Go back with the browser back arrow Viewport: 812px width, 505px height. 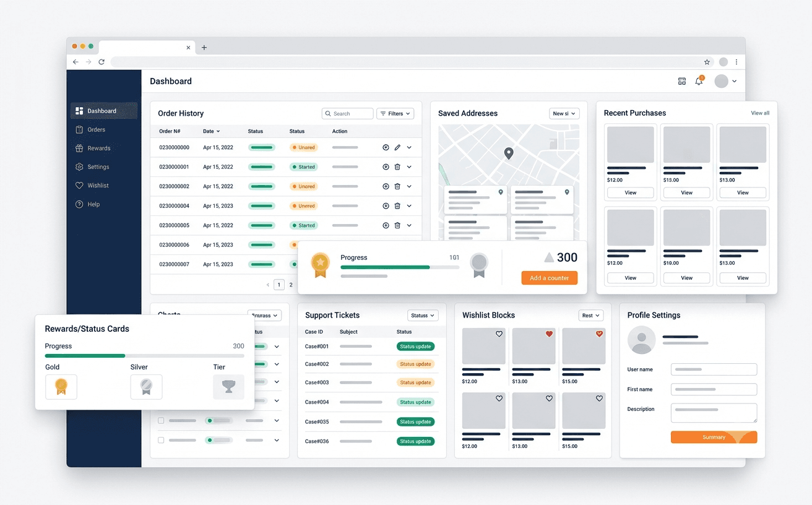coord(76,62)
